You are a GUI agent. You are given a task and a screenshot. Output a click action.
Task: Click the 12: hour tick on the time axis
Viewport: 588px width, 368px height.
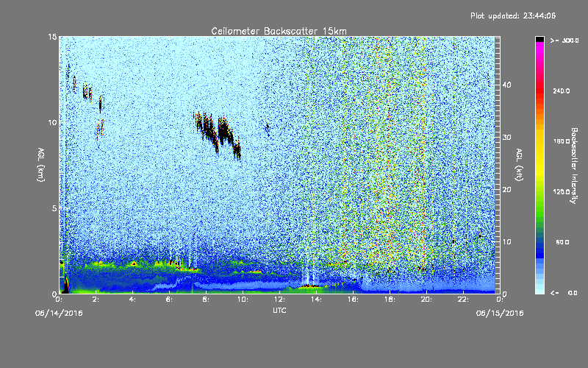pos(279,300)
